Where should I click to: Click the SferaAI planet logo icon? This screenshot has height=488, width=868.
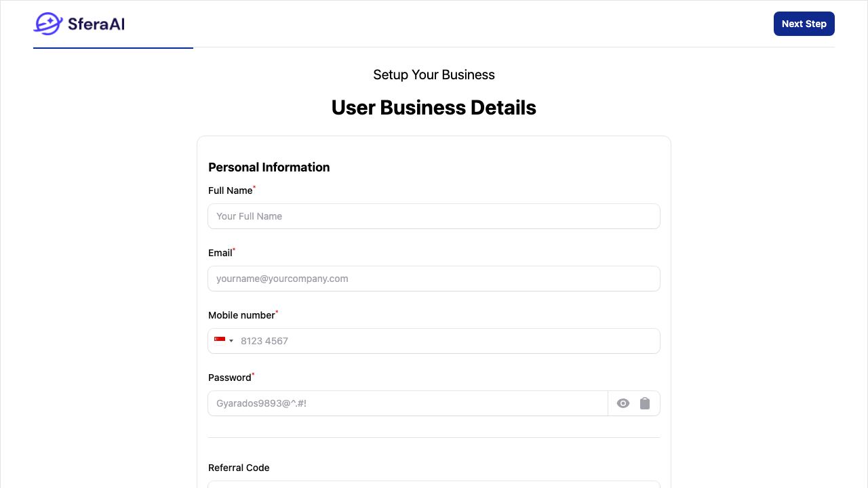click(x=48, y=24)
